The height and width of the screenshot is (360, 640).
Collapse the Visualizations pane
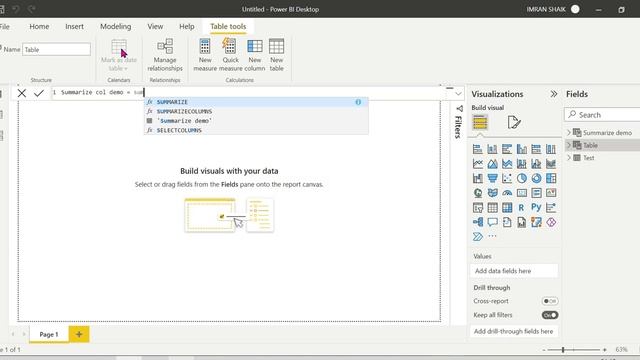553,94
